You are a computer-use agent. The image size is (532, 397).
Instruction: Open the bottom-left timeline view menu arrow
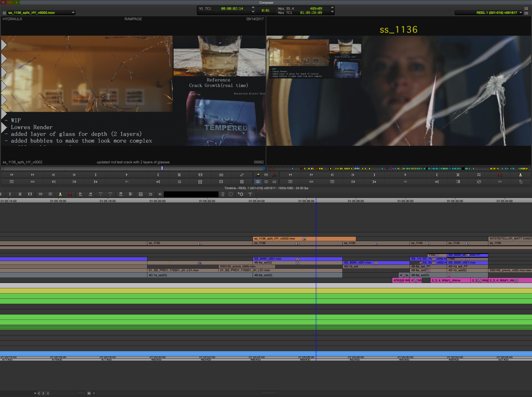pyautogui.click(x=35, y=393)
